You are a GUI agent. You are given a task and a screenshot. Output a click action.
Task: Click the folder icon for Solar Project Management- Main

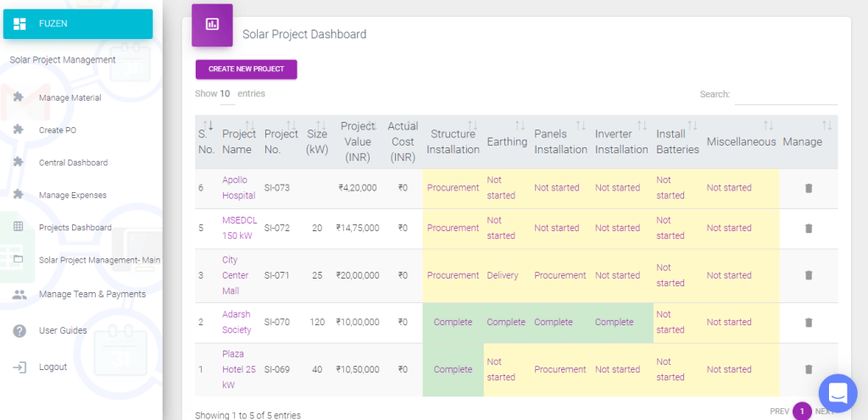click(19, 259)
